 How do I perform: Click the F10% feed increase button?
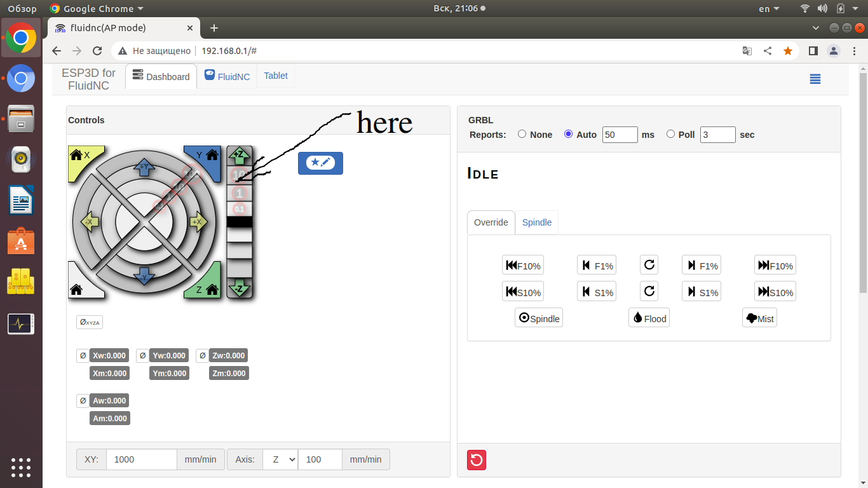(775, 265)
